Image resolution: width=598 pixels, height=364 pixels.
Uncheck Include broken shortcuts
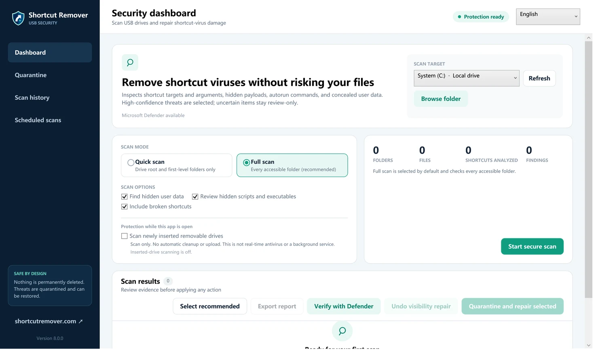coord(125,207)
